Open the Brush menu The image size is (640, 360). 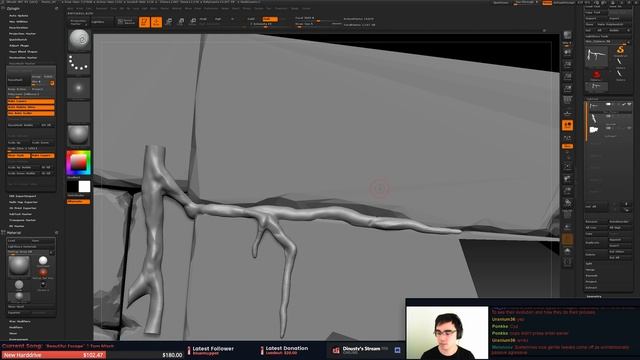(x=80, y=8)
